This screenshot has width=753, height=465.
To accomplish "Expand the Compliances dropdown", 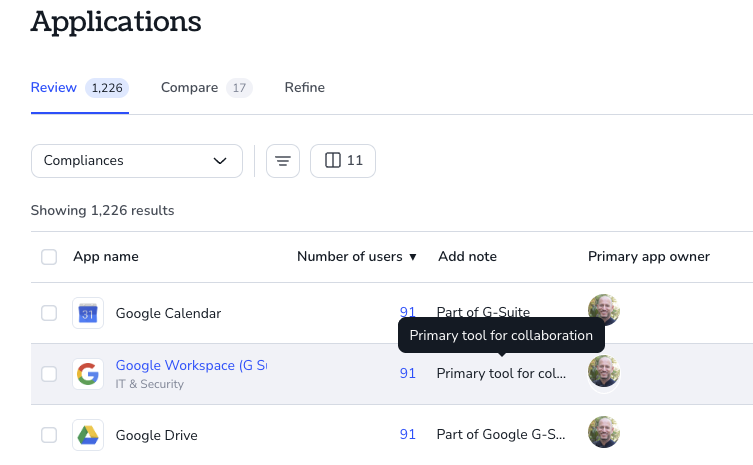I will tap(137, 161).
